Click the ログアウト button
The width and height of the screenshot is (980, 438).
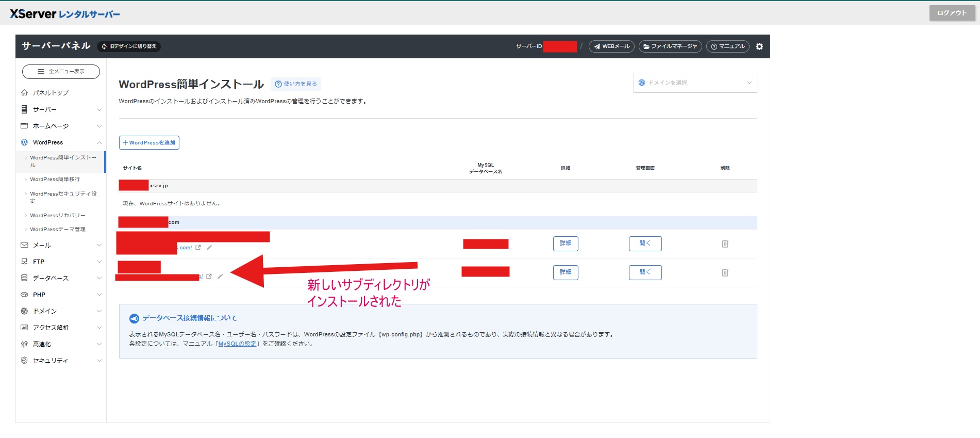[x=952, y=13]
